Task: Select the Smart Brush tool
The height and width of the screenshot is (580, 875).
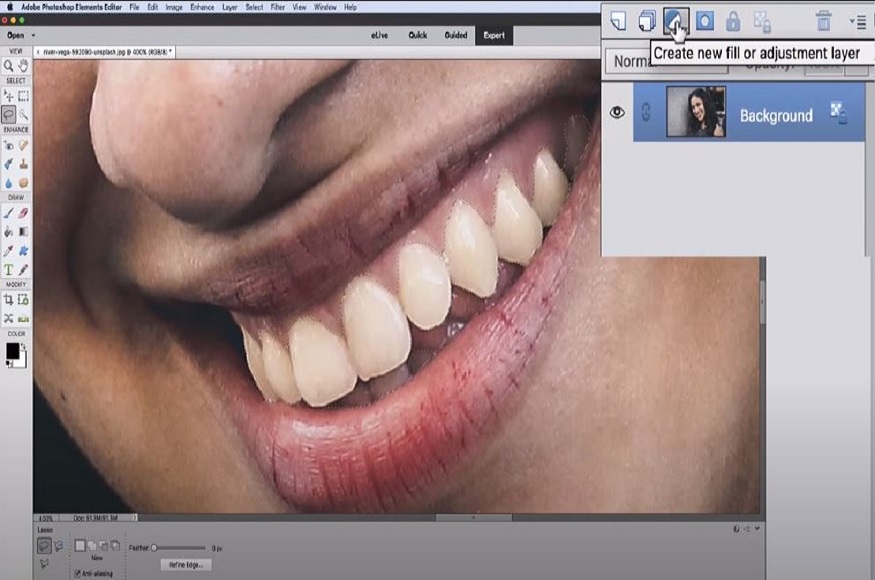Action: coord(8,164)
